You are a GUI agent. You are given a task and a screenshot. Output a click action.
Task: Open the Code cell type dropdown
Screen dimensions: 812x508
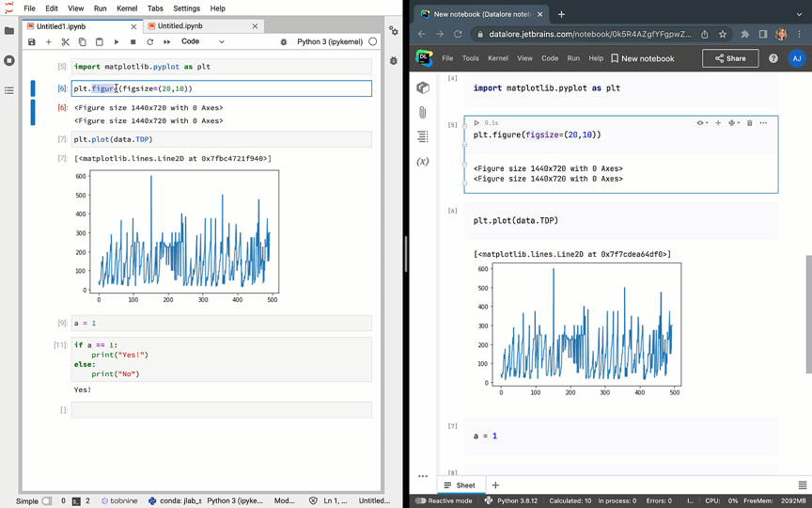click(202, 42)
